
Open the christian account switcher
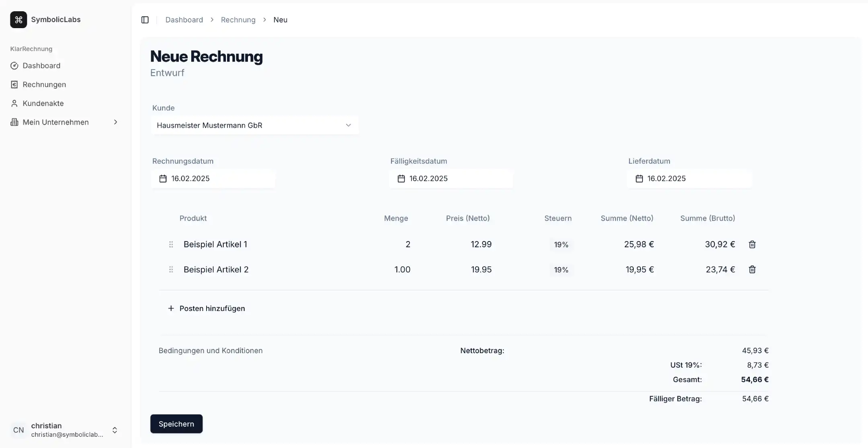point(115,430)
